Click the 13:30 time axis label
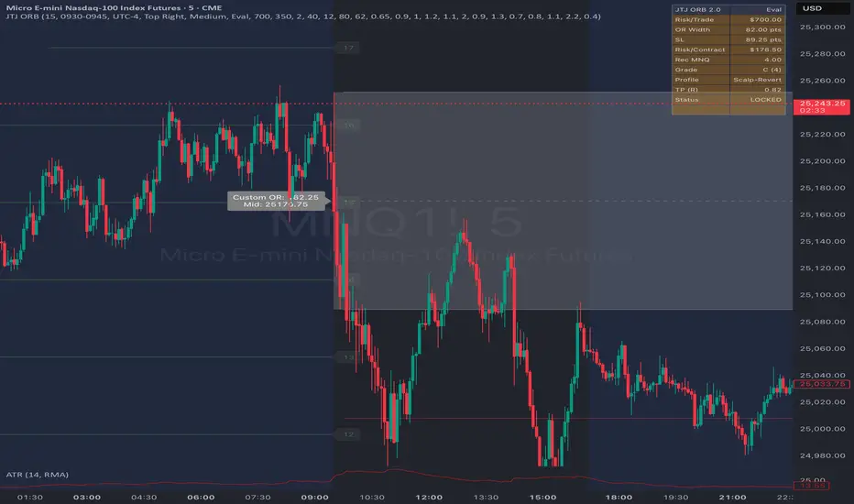The height and width of the screenshot is (504, 854). pyautogui.click(x=486, y=497)
